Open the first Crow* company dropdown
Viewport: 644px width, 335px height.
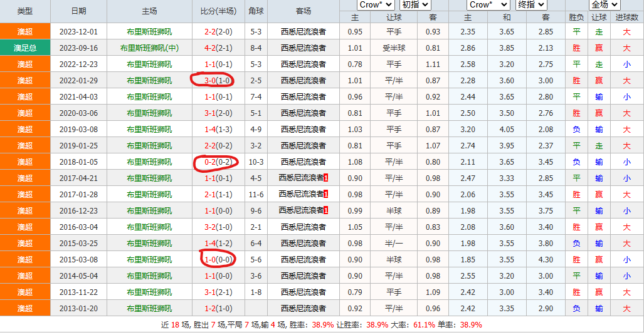376,5
